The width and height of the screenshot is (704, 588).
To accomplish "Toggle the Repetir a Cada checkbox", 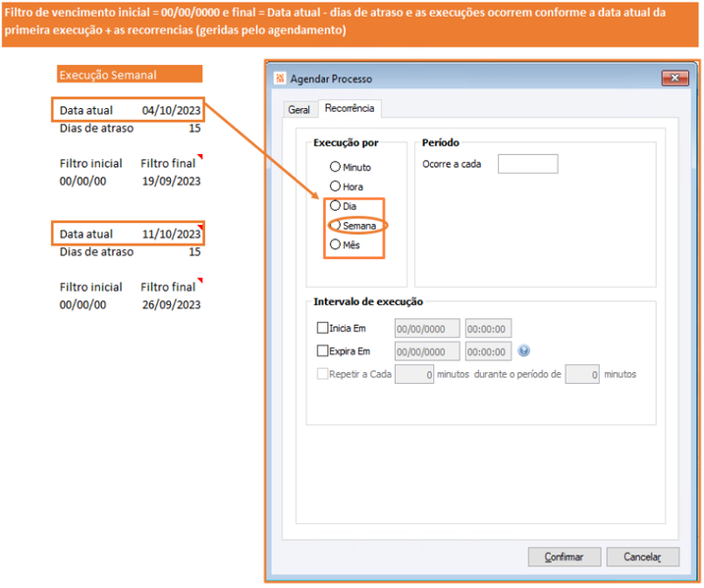I will tap(322, 374).
